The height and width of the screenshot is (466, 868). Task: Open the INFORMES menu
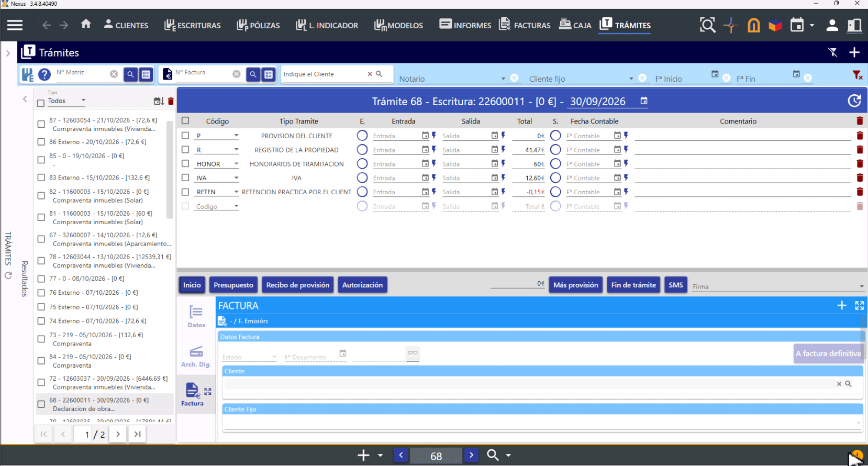(465, 25)
